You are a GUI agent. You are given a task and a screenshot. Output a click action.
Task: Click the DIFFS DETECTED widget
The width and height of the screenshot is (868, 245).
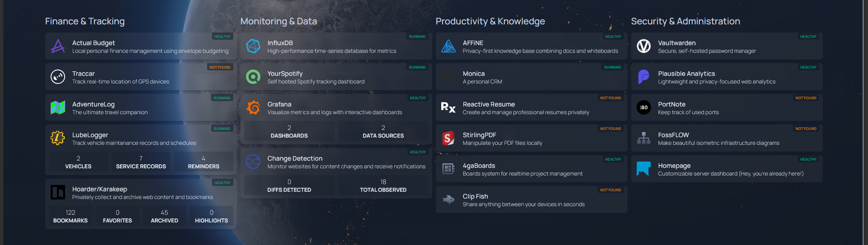point(289,185)
